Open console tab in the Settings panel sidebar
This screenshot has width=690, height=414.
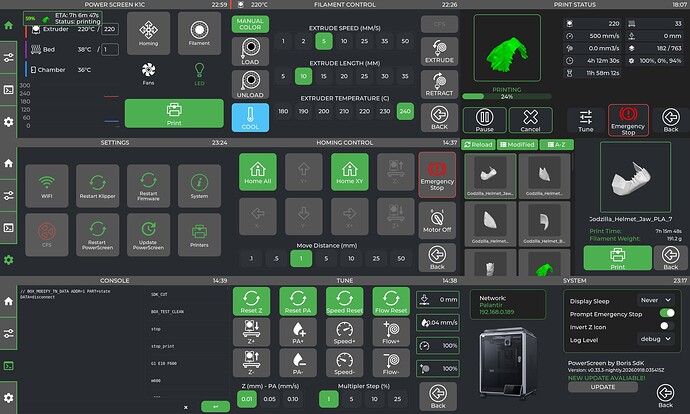tap(8, 227)
